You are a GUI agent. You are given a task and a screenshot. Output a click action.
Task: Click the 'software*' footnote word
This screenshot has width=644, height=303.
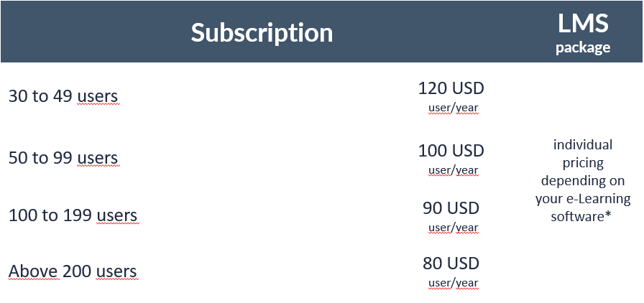[x=583, y=216]
